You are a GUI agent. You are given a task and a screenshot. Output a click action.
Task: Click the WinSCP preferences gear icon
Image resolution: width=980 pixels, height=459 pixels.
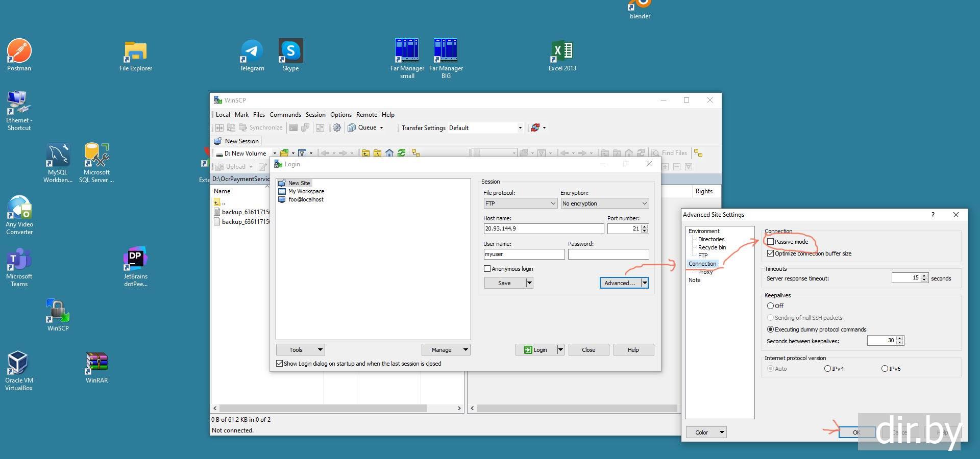tap(337, 128)
